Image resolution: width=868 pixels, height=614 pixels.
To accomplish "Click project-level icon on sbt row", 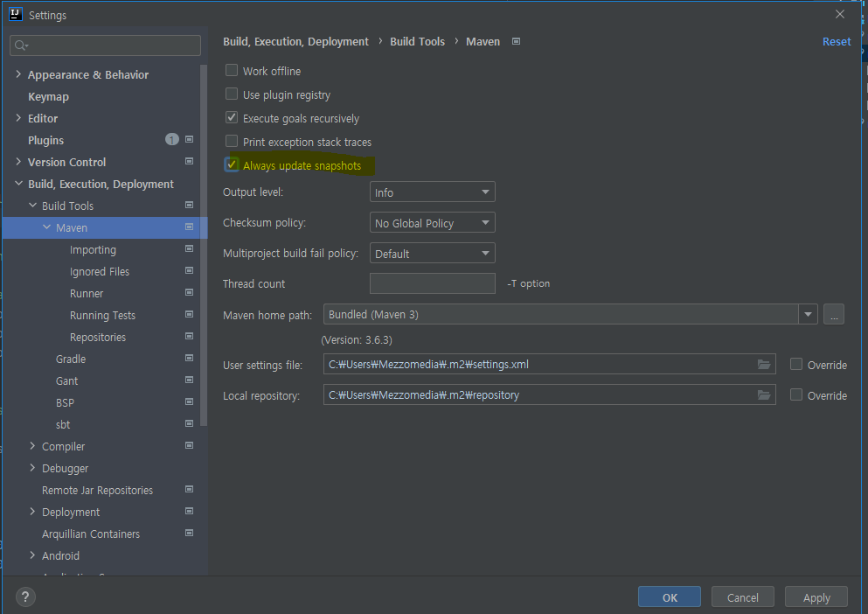I will pos(190,424).
